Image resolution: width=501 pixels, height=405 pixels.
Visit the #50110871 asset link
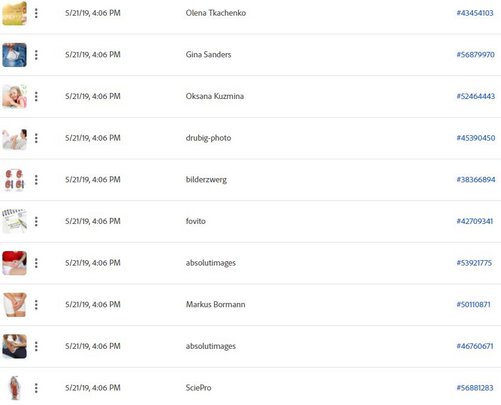click(473, 305)
